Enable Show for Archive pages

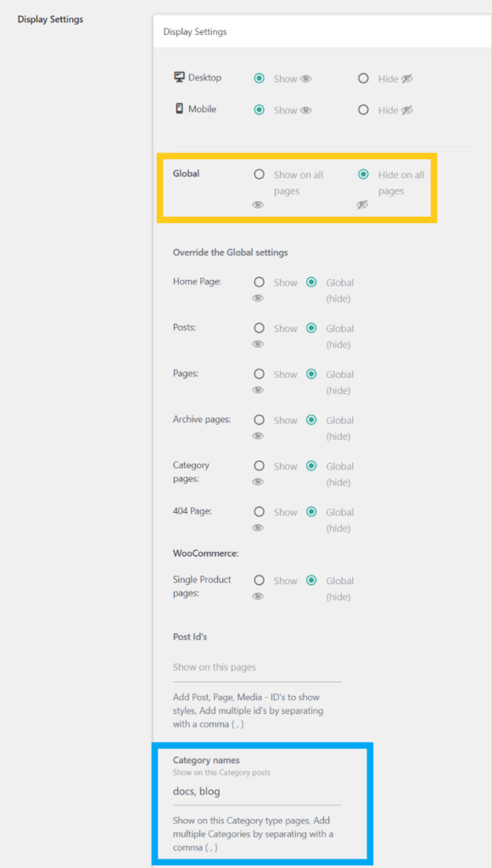pos(259,420)
